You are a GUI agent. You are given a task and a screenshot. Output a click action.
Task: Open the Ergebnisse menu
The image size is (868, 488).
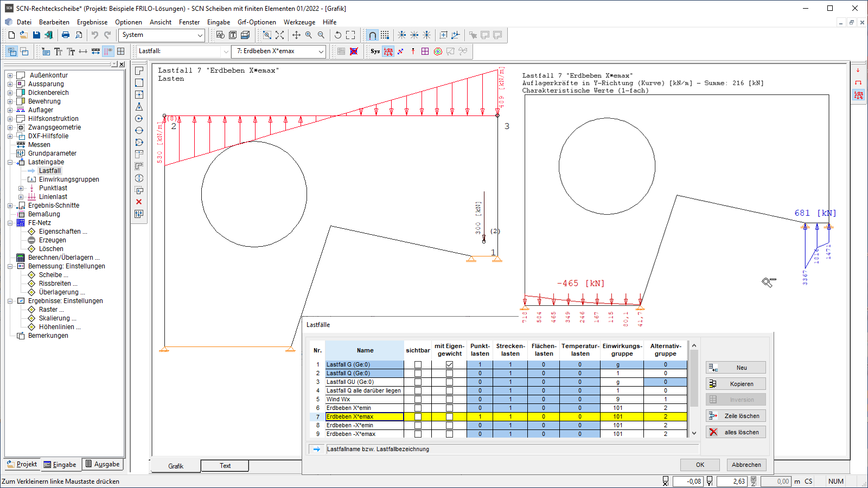tap(92, 22)
